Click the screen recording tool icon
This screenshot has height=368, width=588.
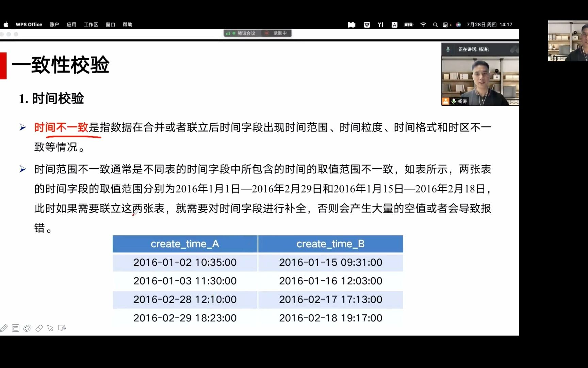tap(62, 328)
